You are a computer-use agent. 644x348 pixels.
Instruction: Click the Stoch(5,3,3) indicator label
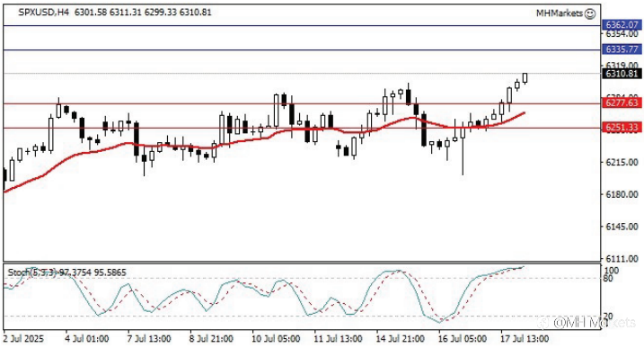tap(31, 272)
